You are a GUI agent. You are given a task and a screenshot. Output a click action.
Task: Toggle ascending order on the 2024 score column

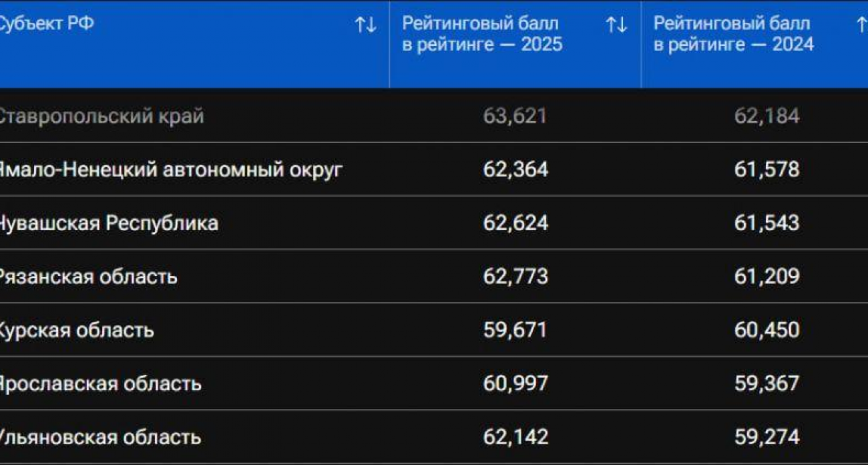[862, 22]
